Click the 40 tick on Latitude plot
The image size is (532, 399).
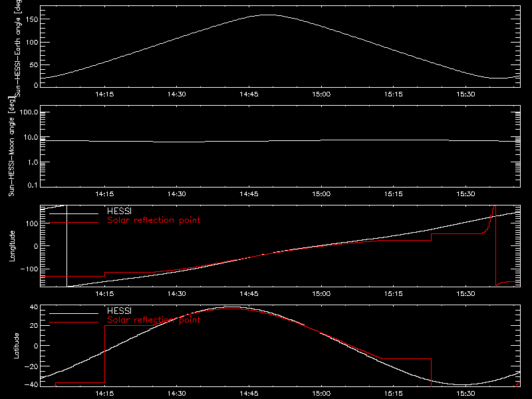(35, 307)
